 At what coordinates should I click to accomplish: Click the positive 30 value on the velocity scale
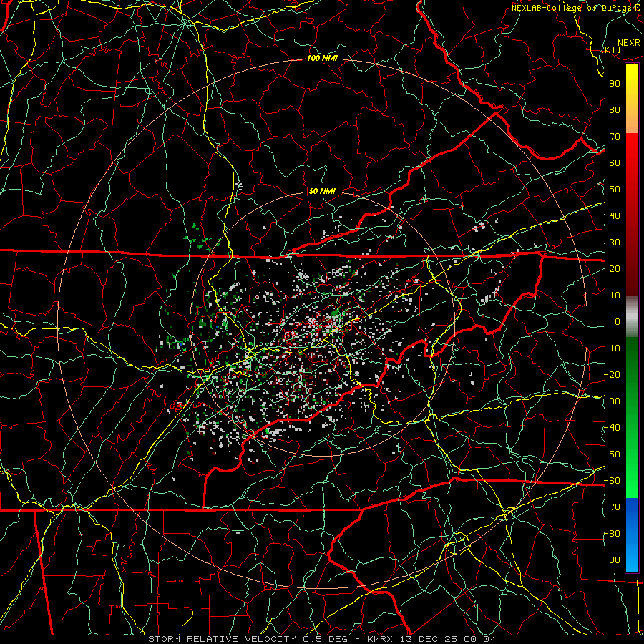pyautogui.click(x=615, y=243)
